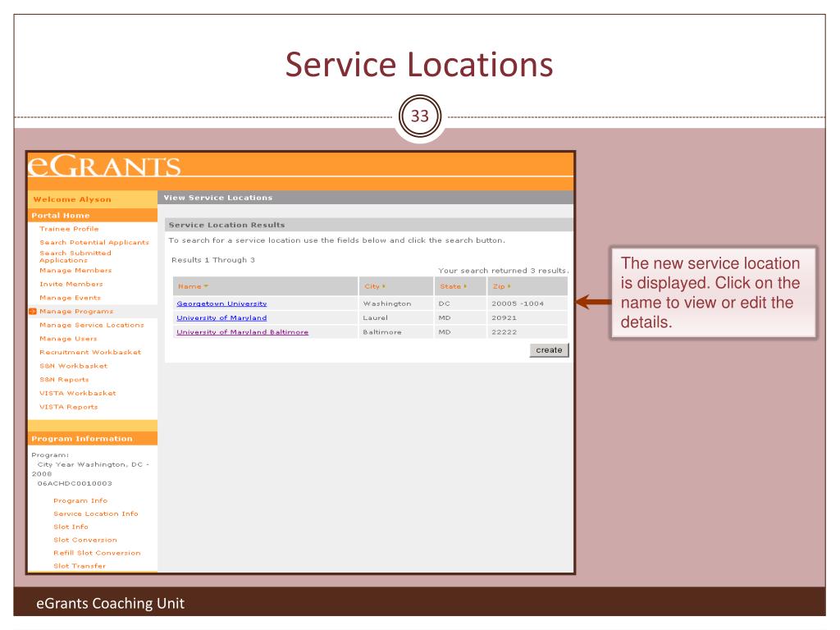Open Manage Service Locations
The height and width of the screenshot is (630, 840).
[x=92, y=325]
